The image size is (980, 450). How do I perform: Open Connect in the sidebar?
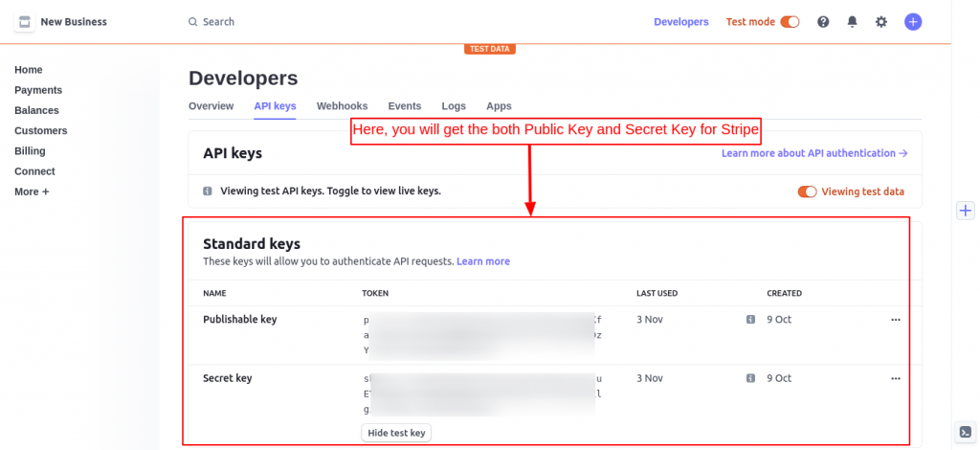click(34, 171)
